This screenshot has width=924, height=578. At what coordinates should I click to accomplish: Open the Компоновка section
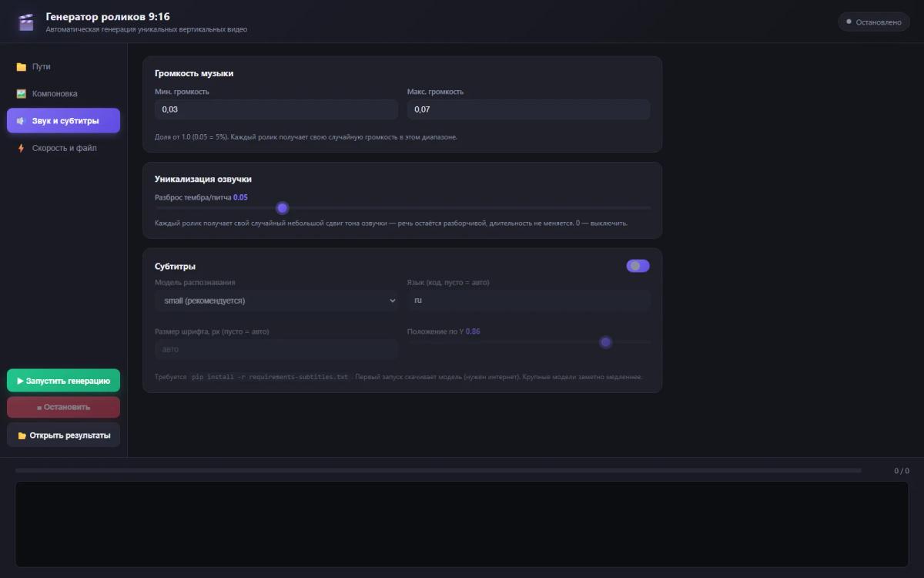pyautogui.click(x=63, y=94)
